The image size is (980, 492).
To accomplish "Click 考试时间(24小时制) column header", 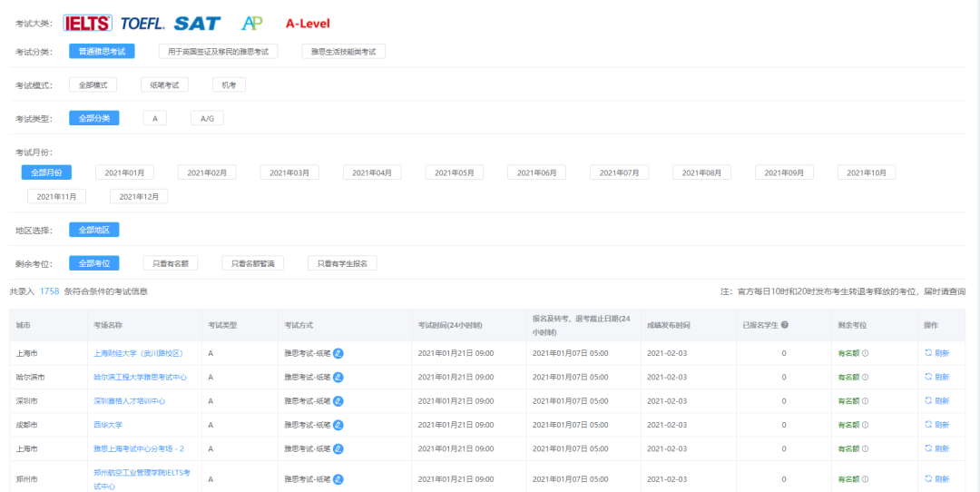I will 449,325.
